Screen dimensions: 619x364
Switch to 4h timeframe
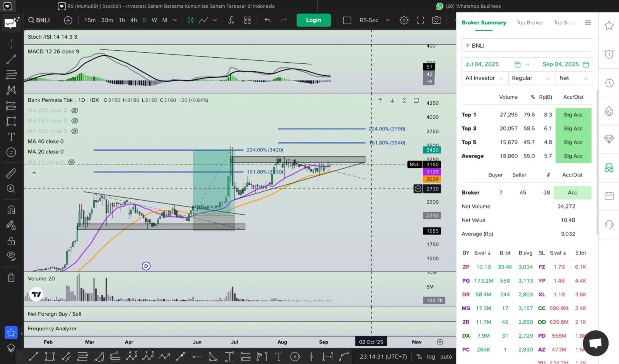(x=133, y=20)
